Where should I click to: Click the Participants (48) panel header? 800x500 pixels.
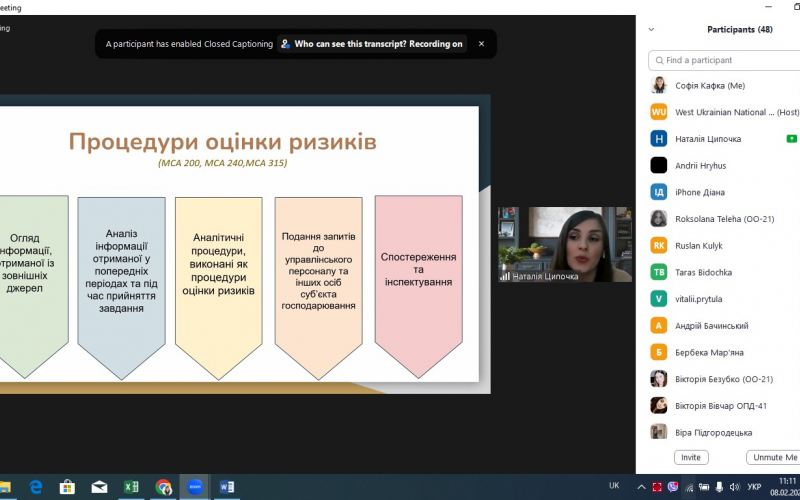coord(739,30)
